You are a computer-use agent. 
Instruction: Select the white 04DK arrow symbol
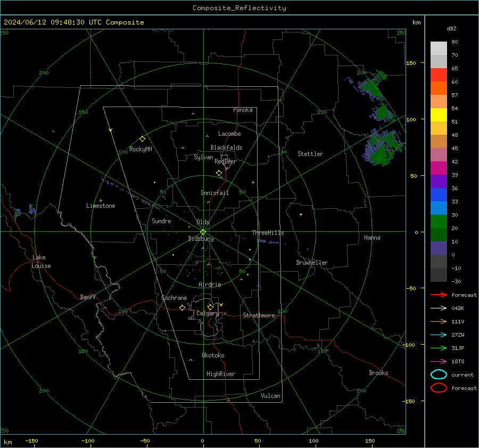[439, 308]
